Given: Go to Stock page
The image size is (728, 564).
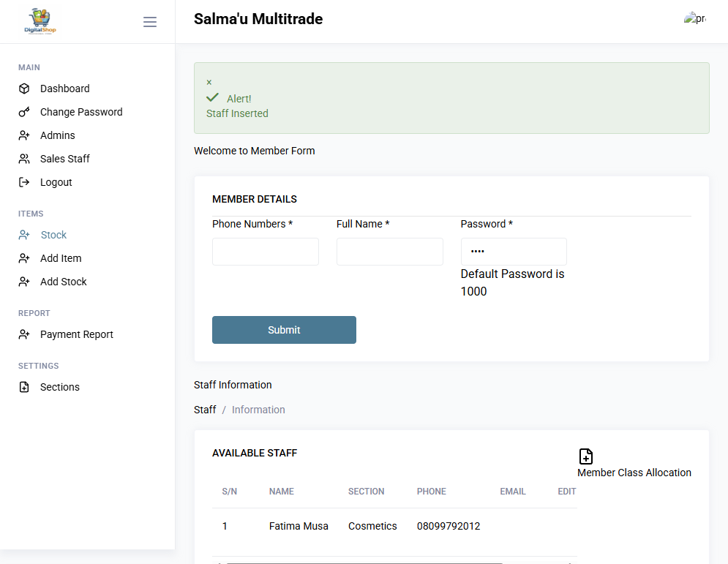Looking at the screenshot, I should (53, 235).
